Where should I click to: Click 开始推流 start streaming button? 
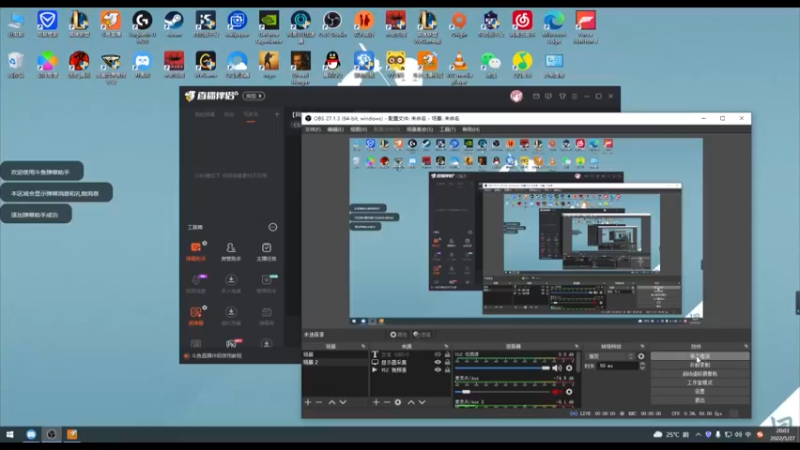pos(699,356)
